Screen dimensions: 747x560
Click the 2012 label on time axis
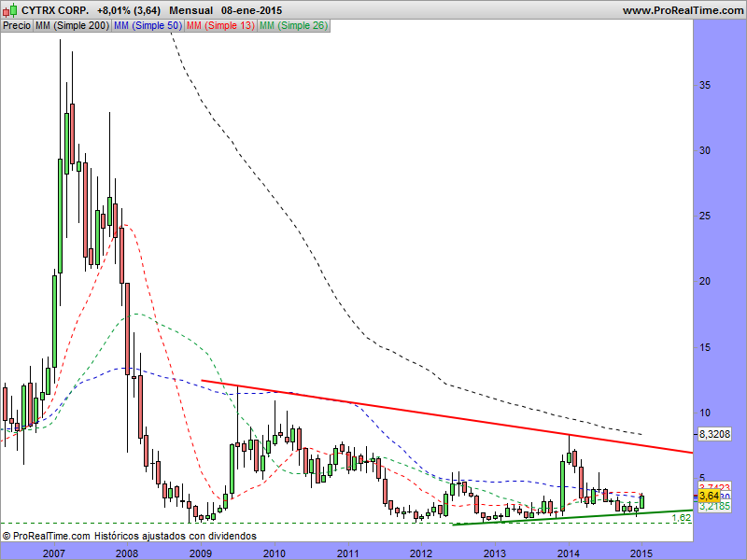point(421,553)
